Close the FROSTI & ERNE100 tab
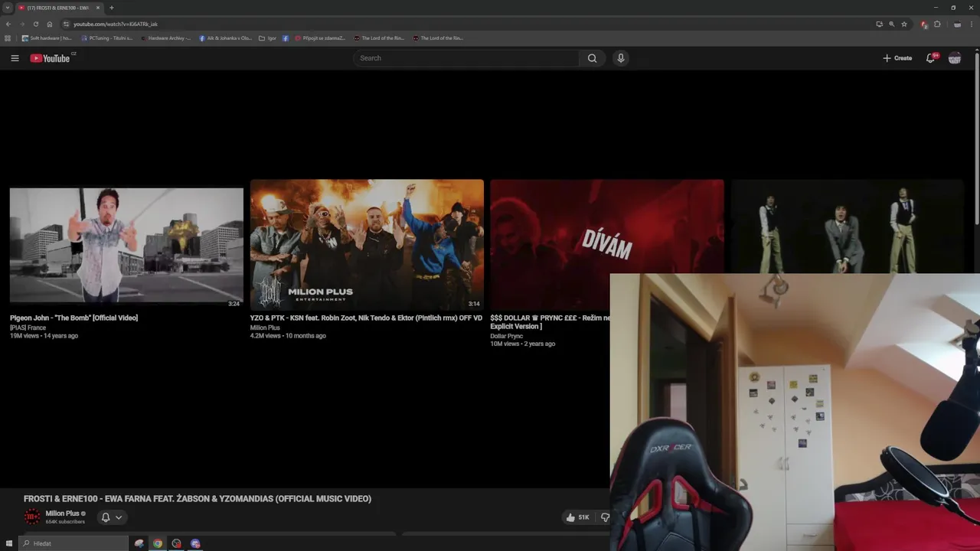Screen dimensions: 980x551 pyautogui.click(x=98, y=8)
